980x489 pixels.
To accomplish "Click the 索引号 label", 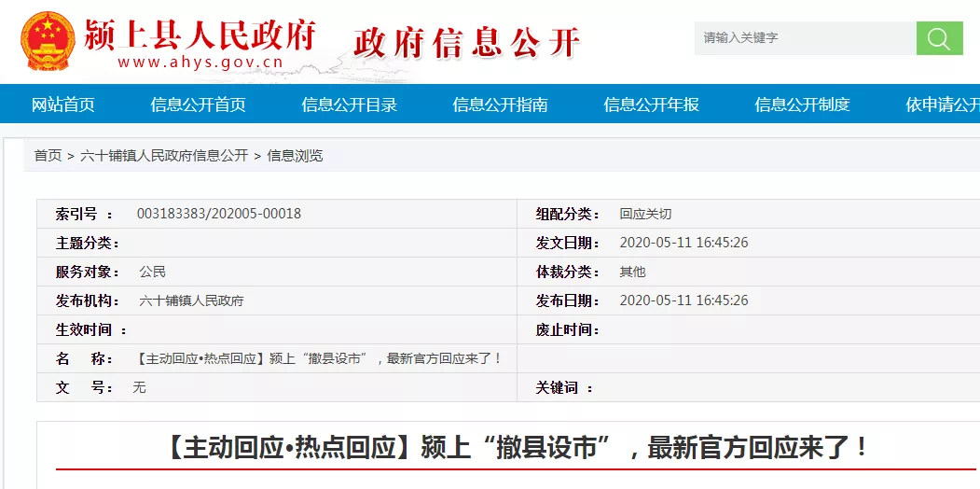I will point(84,214).
